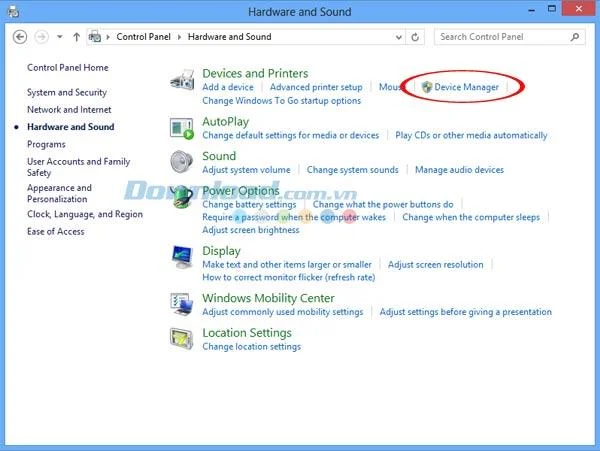Open Windows Mobility Center heading
This screenshot has width=600, height=451.
coord(269,298)
